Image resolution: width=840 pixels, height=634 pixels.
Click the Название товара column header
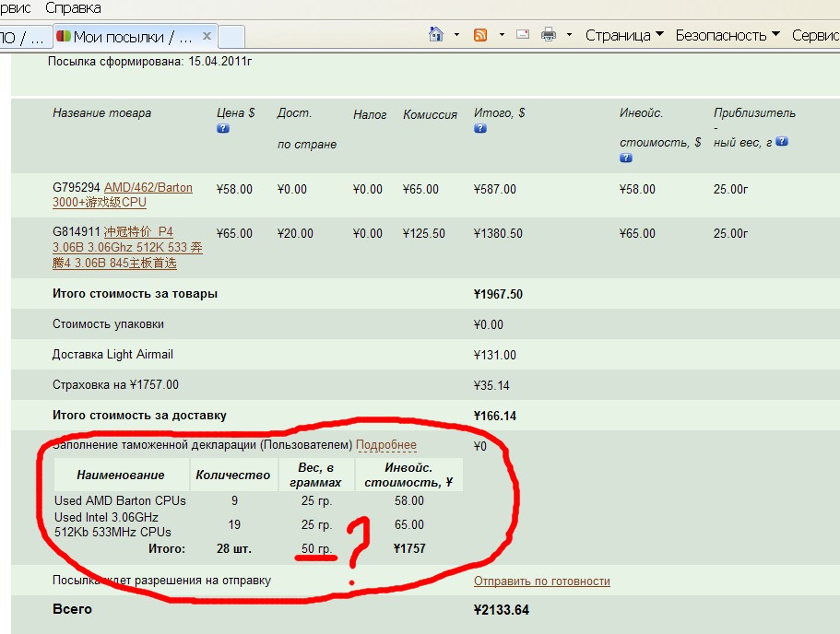(x=101, y=113)
